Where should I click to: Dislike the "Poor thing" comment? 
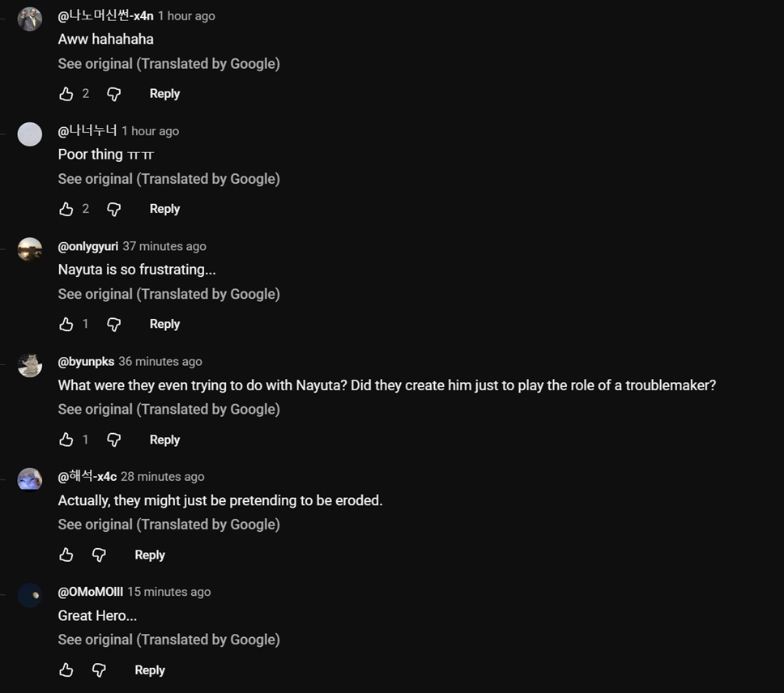tap(114, 209)
